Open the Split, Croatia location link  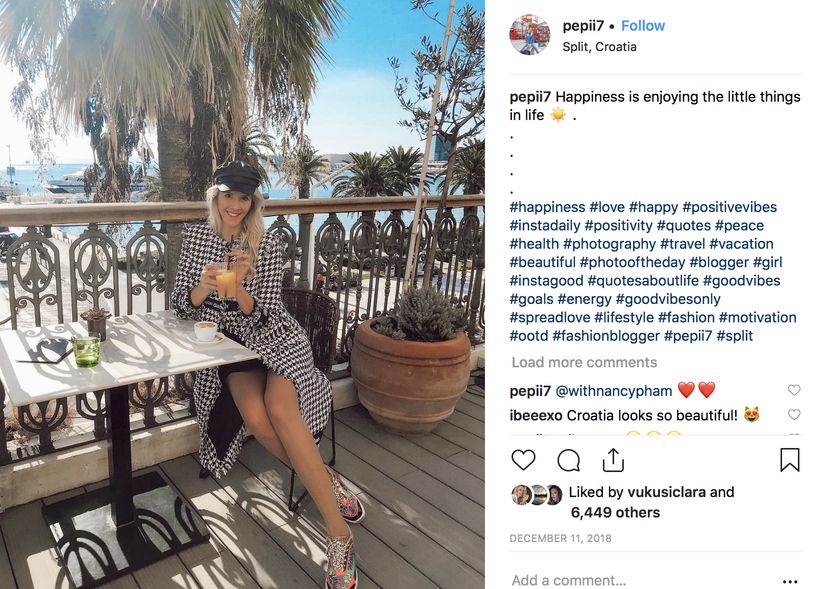tap(599, 47)
